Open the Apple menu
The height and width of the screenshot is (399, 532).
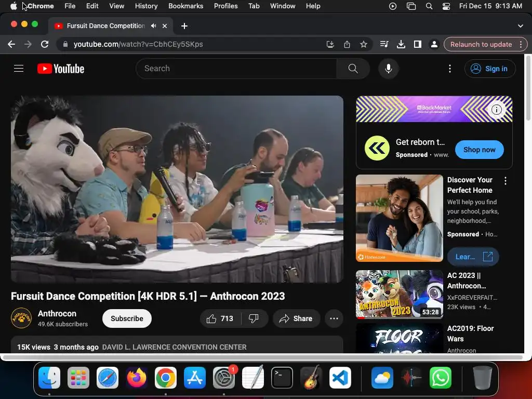(14, 6)
